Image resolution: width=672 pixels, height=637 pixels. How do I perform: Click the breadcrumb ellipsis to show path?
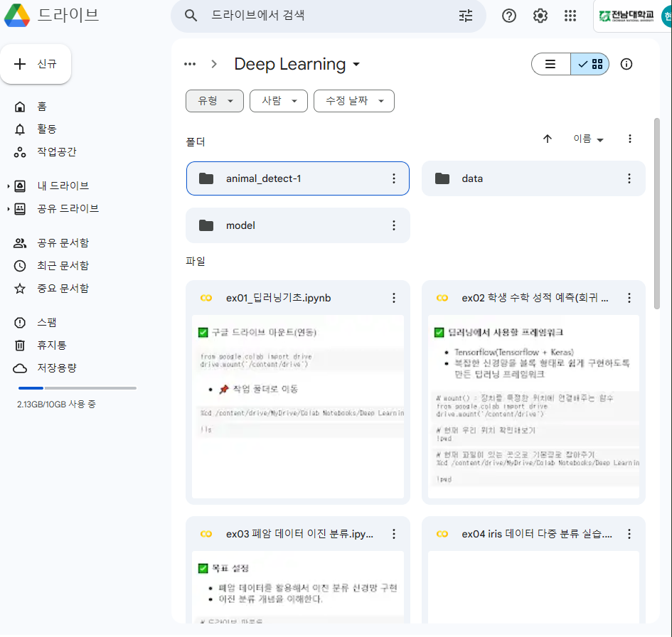click(190, 64)
